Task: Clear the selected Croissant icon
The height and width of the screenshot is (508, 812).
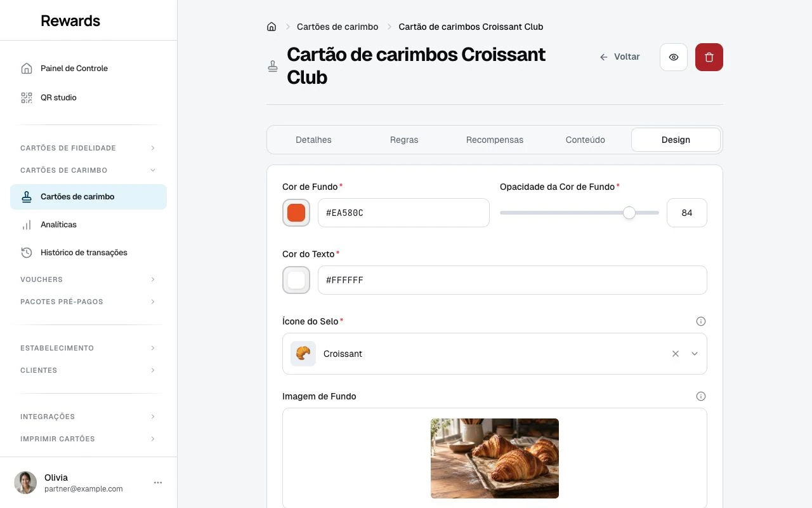Action: pos(676,354)
